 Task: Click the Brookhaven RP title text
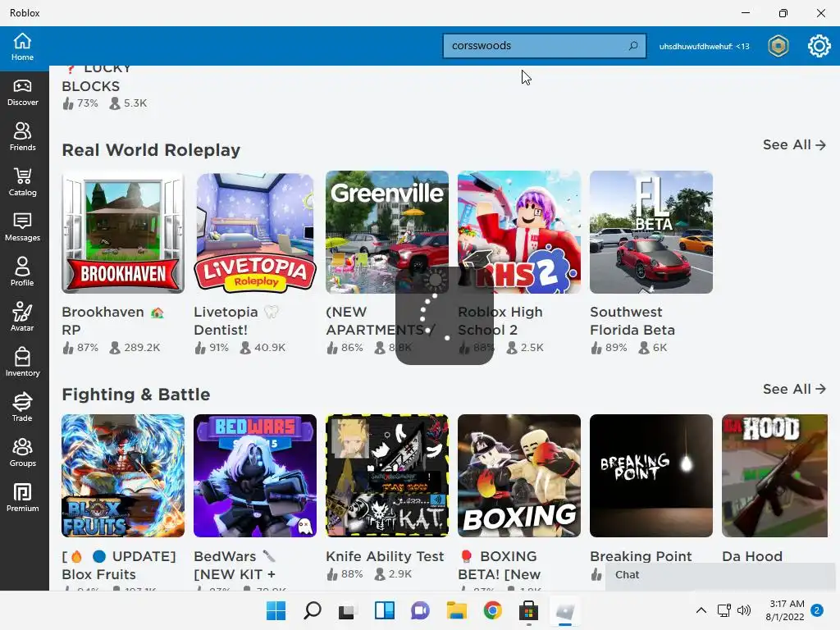(112, 321)
